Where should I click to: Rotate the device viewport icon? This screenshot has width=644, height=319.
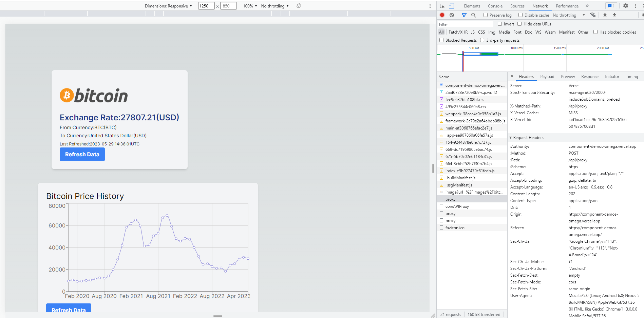point(299,6)
